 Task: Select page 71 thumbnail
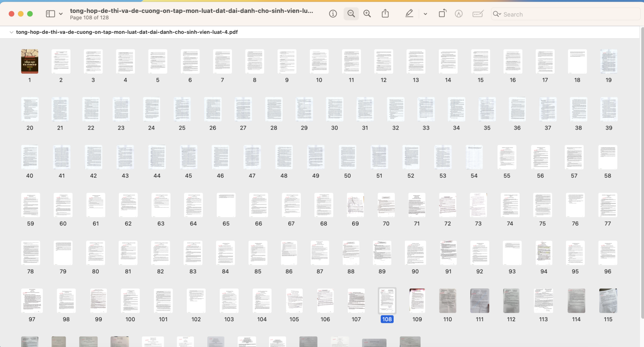417,205
